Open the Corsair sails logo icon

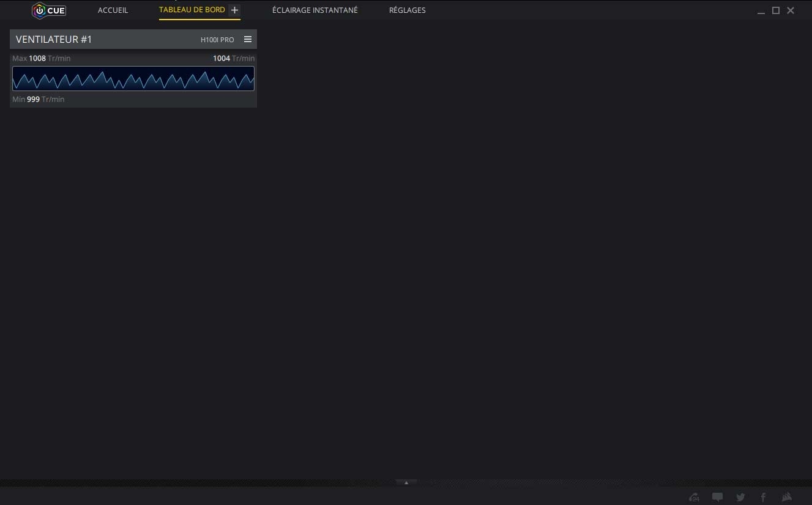coord(788,497)
